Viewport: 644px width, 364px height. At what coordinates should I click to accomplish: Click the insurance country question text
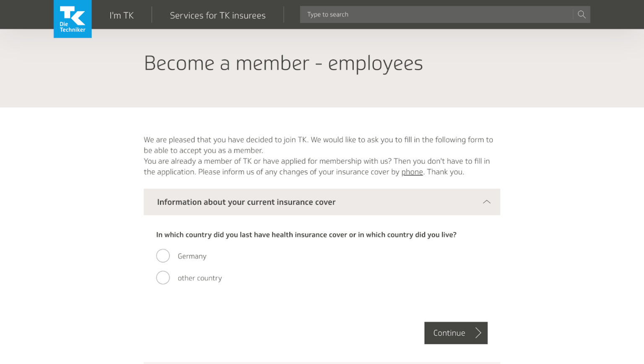pyautogui.click(x=306, y=235)
